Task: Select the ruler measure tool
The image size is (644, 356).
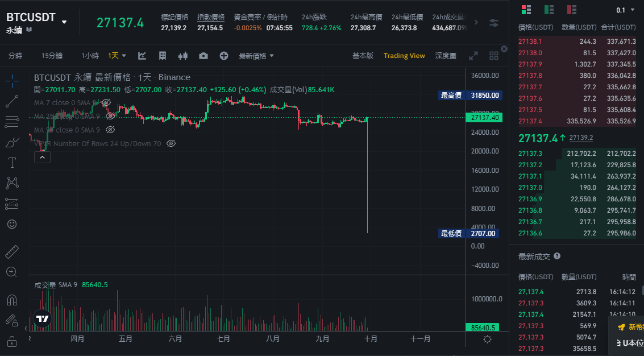Action: click(x=12, y=251)
